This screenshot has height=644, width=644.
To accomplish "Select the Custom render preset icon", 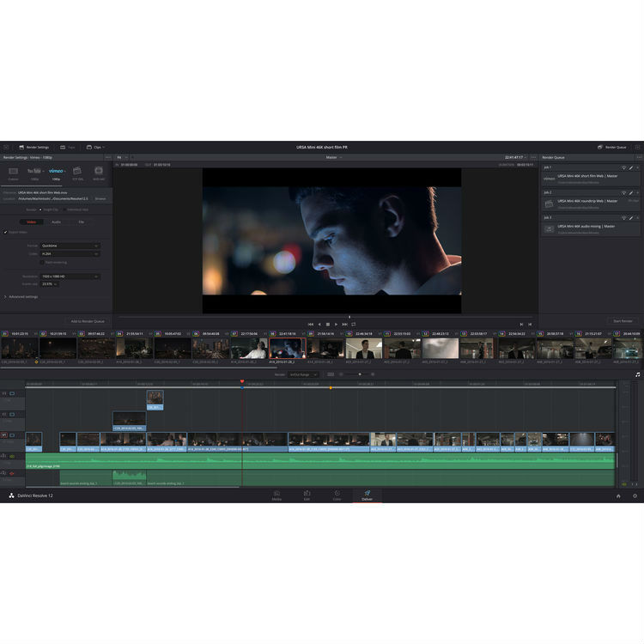I will pos(13,171).
